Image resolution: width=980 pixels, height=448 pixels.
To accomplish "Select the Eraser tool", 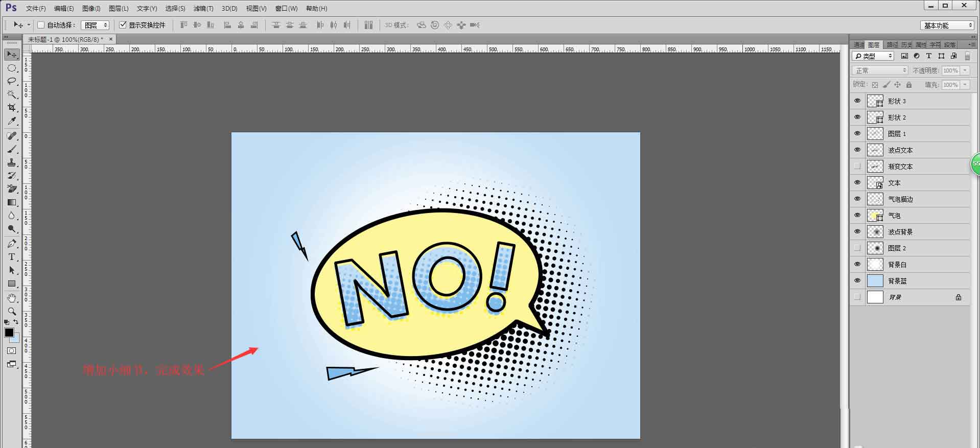I will (x=12, y=189).
